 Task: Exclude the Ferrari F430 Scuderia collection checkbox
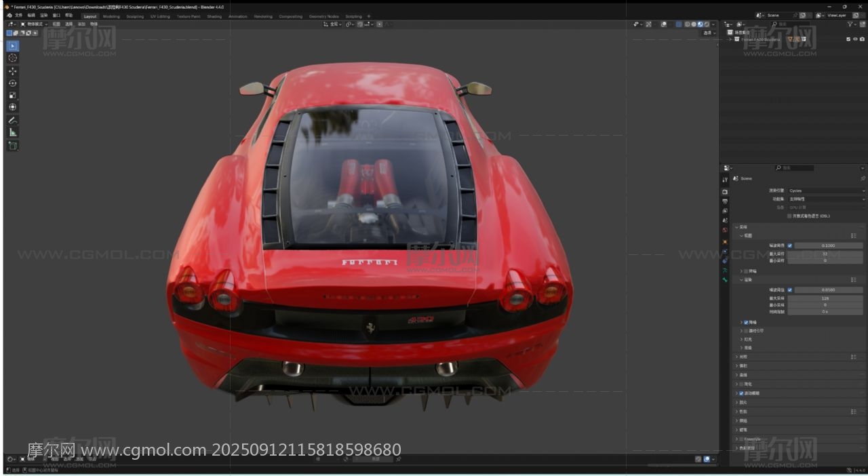click(x=848, y=39)
